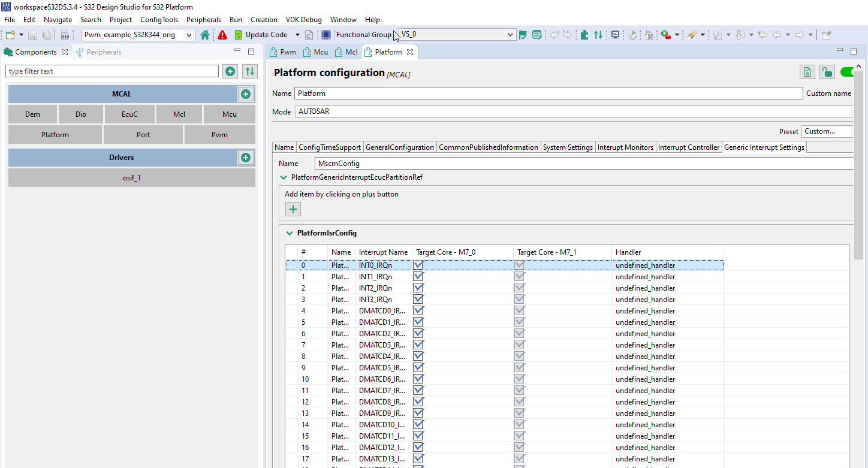The width and height of the screenshot is (868, 468).
Task: Collapse the PlatformIsrConfig section
Action: [x=284, y=233]
